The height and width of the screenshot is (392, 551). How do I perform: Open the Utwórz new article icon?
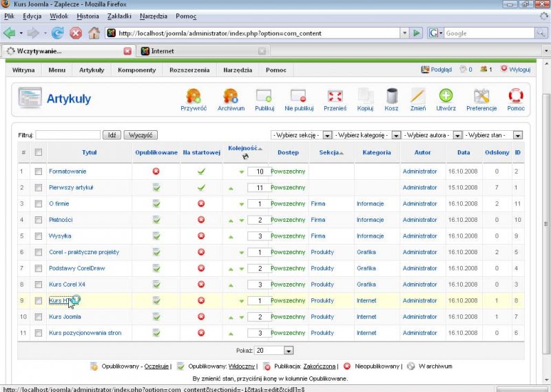[446, 96]
